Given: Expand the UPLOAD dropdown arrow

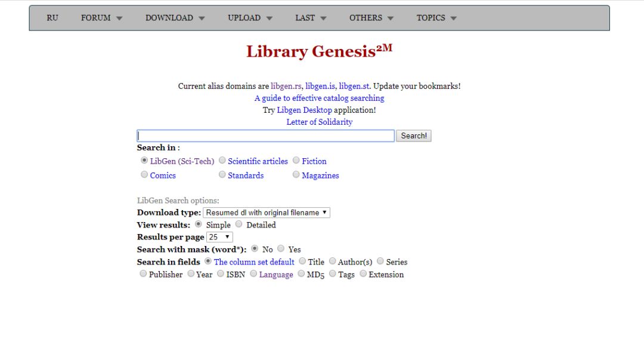Looking at the screenshot, I should click(x=270, y=19).
